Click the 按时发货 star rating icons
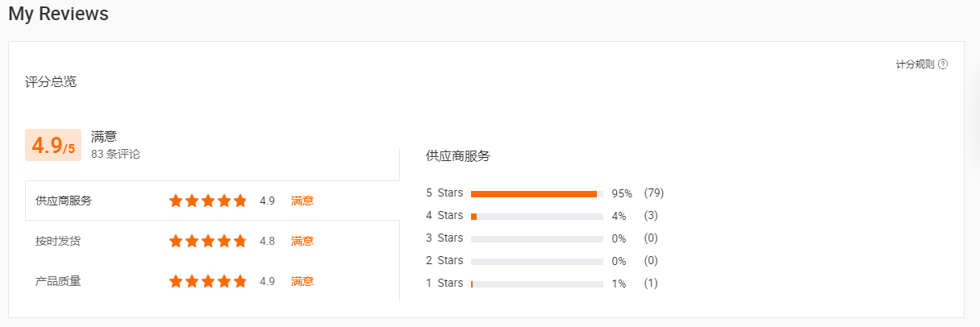Screen dimensions: 980x327 point(207,241)
